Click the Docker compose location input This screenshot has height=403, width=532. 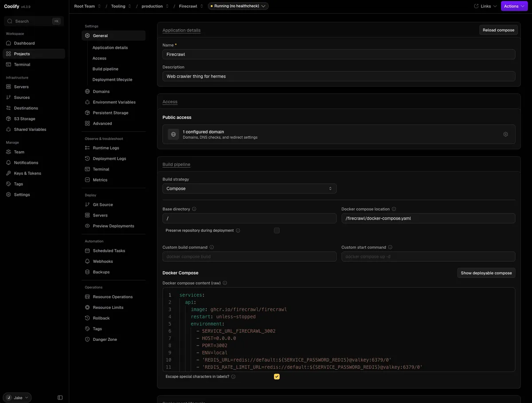[428, 218]
